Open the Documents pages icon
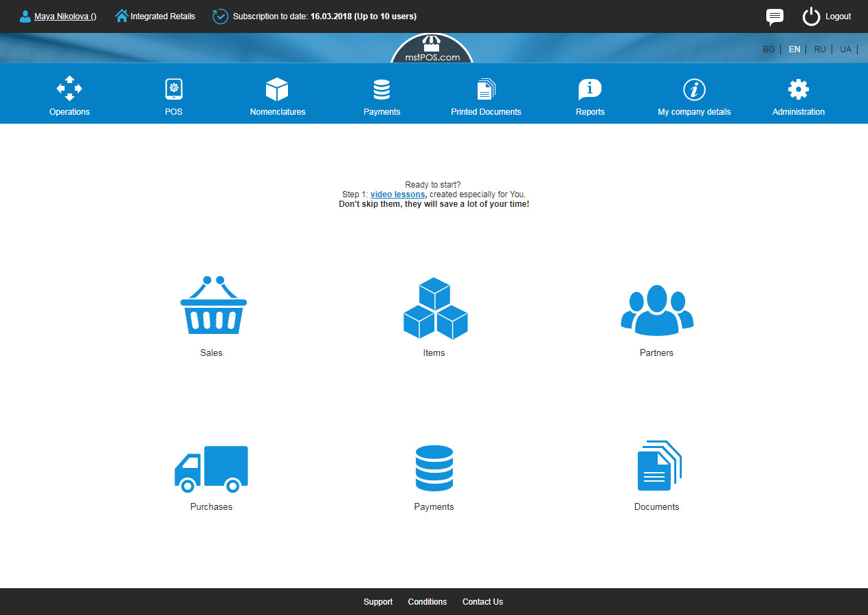Screen dimensions: 868x615 tap(658, 466)
